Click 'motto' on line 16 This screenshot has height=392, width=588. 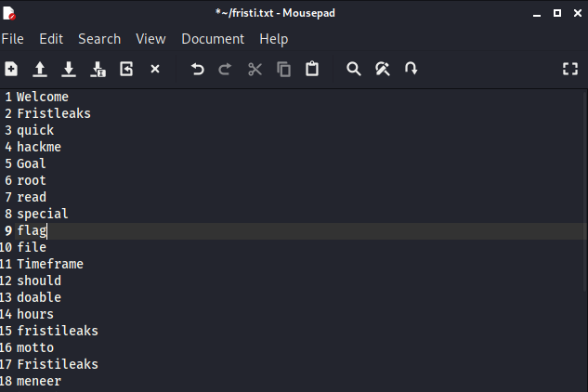tap(35, 347)
